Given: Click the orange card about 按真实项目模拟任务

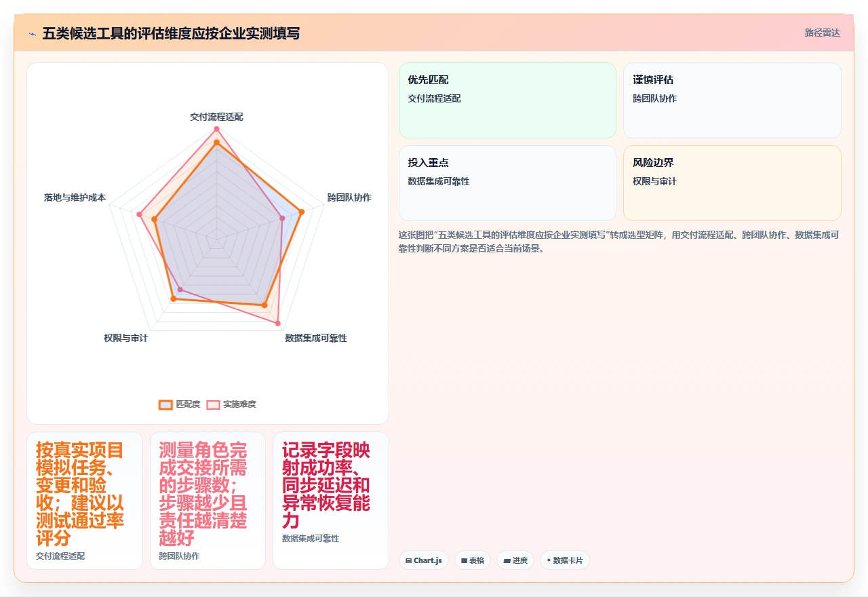Looking at the screenshot, I should click(x=85, y=501).
